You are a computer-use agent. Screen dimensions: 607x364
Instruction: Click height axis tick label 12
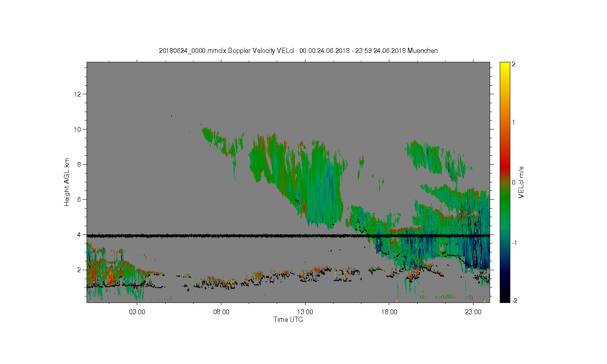[x=78, y=94]
